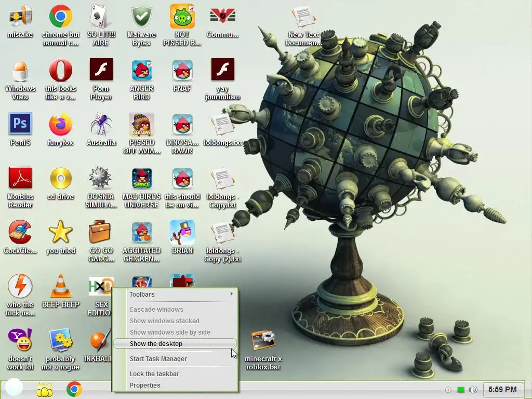This screenshot has width=532, height=399.
Task: Click the white Start orb button
Action: click(x=14, y=387)
